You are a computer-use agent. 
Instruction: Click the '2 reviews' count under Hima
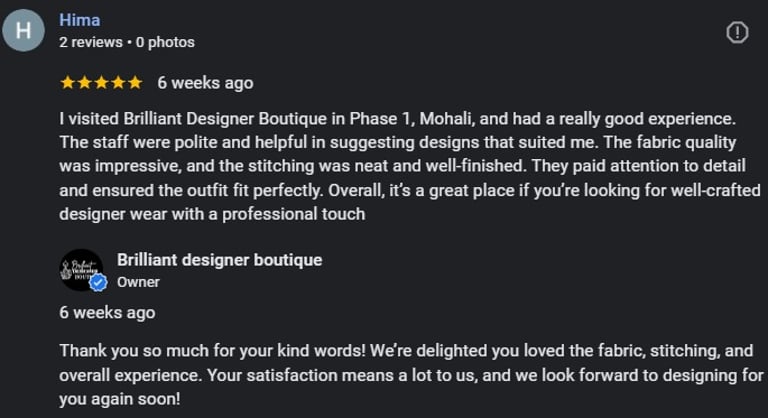[x=91, y=42]
